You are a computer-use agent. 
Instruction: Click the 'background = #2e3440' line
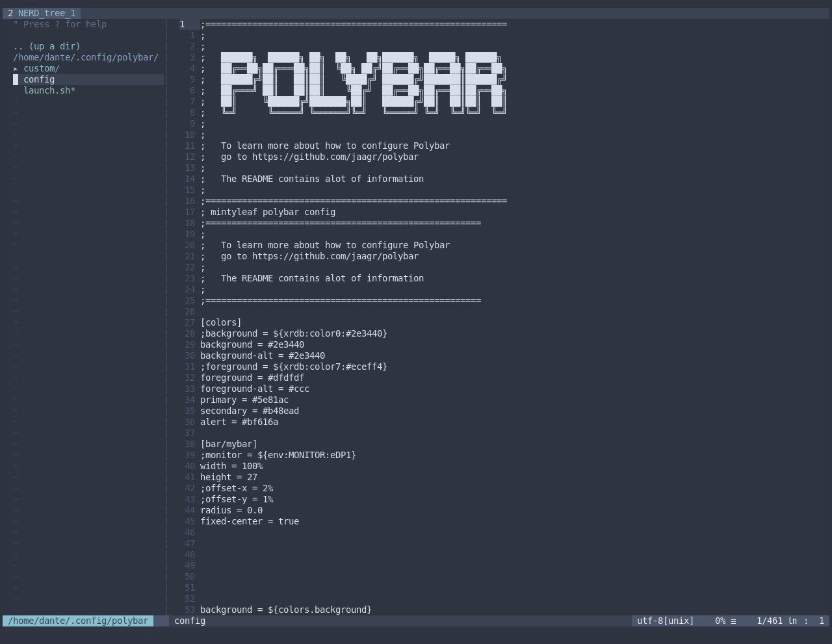point(252,344)
